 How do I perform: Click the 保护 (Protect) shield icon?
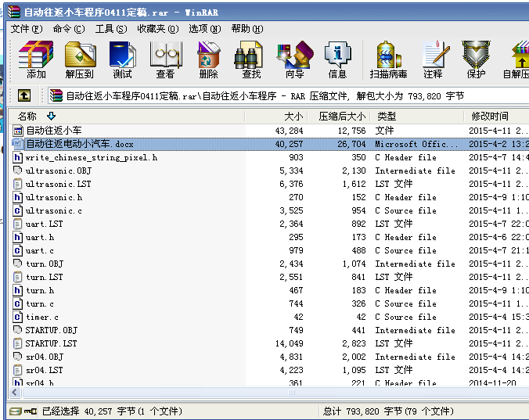click(x=476, y=59)
